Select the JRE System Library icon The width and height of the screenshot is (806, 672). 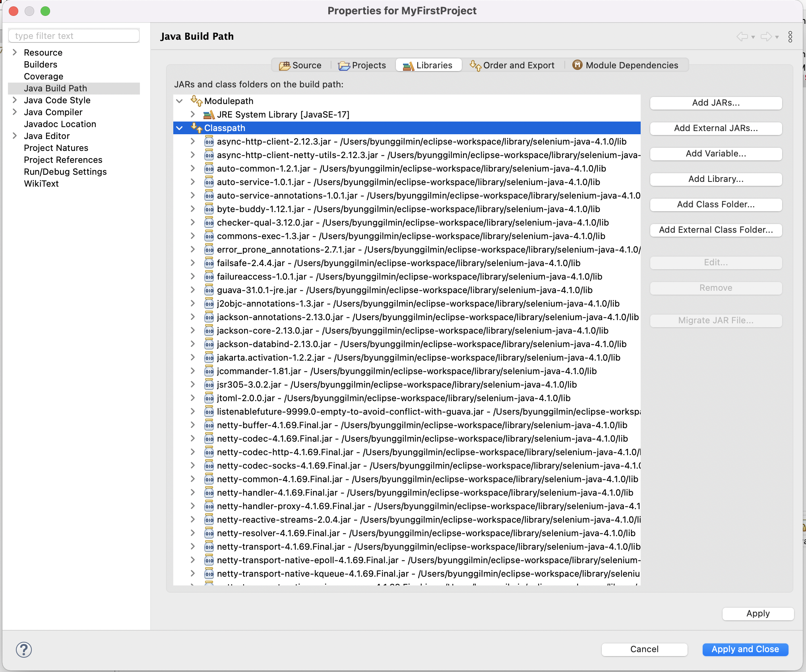pyautogui.click(x=208, y=114)
